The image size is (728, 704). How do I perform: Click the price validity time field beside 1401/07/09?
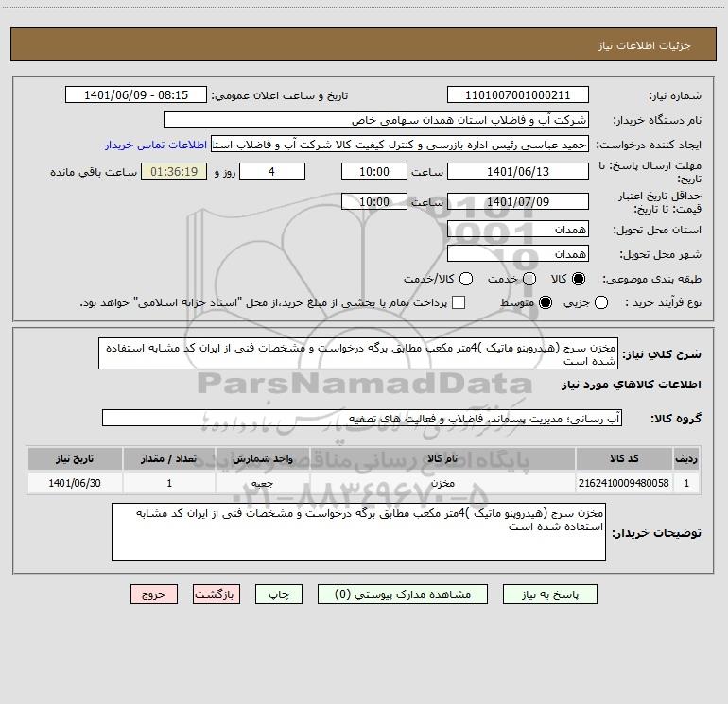tap(374, 201)
